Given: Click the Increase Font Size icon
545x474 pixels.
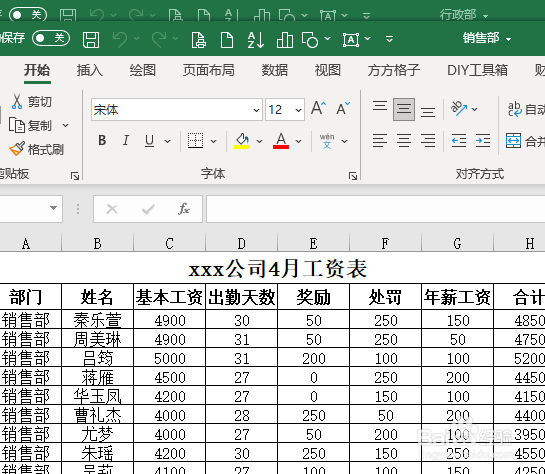Looking at the screenshot, I should coord(318,108).
